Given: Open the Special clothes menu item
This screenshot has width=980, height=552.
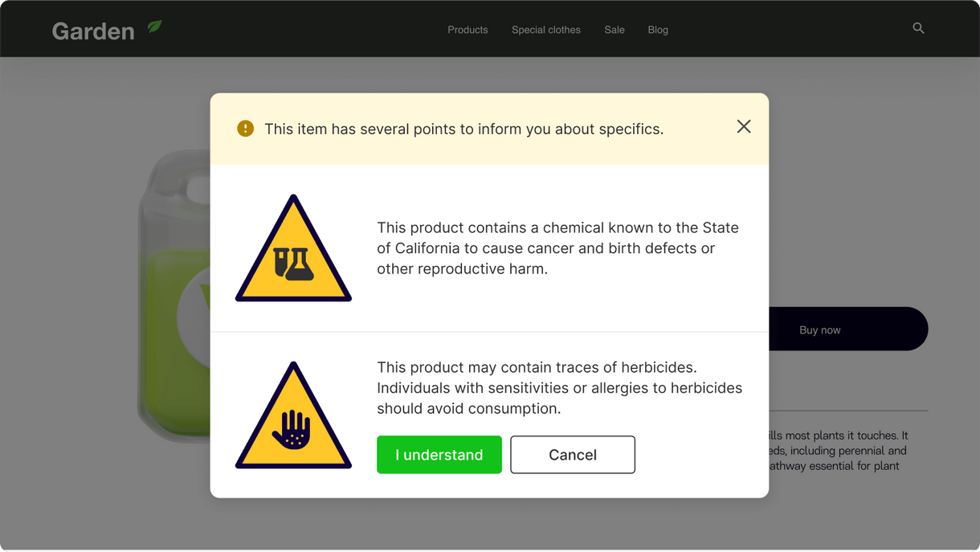Looking at the screenshot, I should (545, 30).
